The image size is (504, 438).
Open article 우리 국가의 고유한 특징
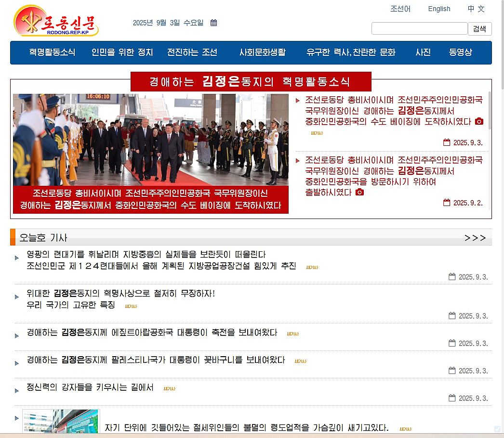coord(120,299)
